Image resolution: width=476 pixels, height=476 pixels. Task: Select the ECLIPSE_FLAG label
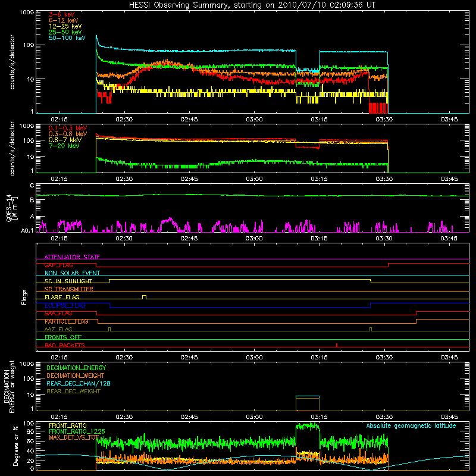pyautogui.click(x=65, y=305)
